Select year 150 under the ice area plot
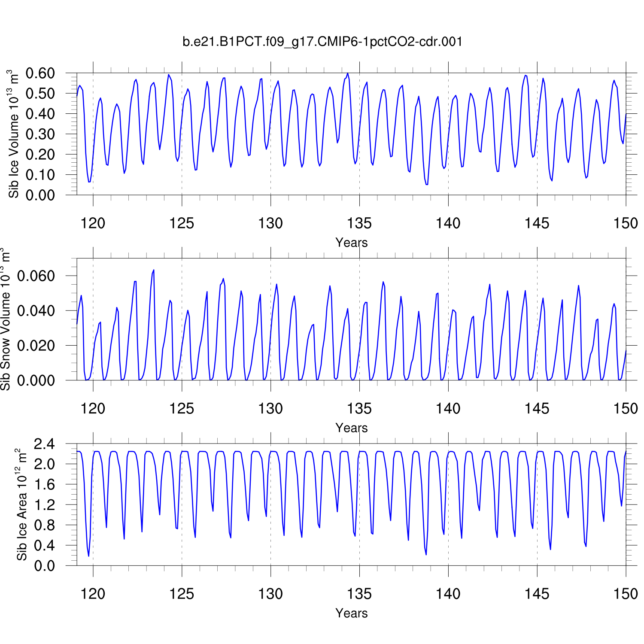Viewport: 644px width, 644px height. pyautogui.click(x=626, y=594)
